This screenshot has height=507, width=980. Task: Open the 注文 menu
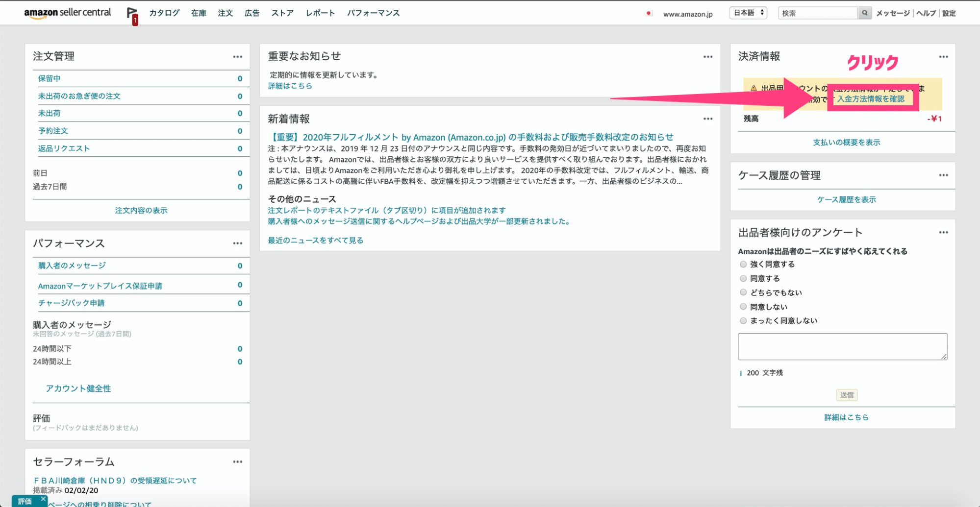[226, 13]
